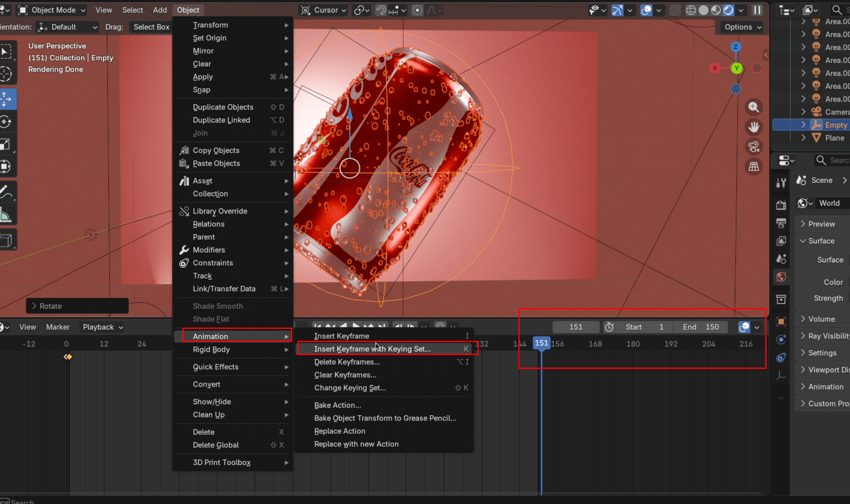Open the Render properties tab
850x504 pixels.
781,205
